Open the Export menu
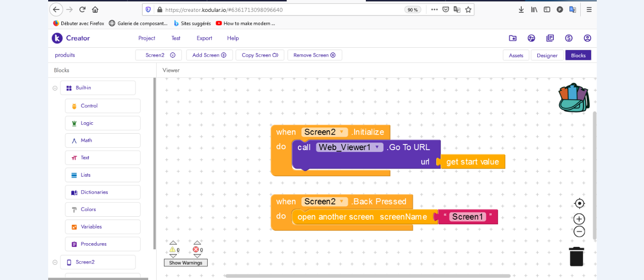This screenshot has width=644, height=280. coord(204,38)
